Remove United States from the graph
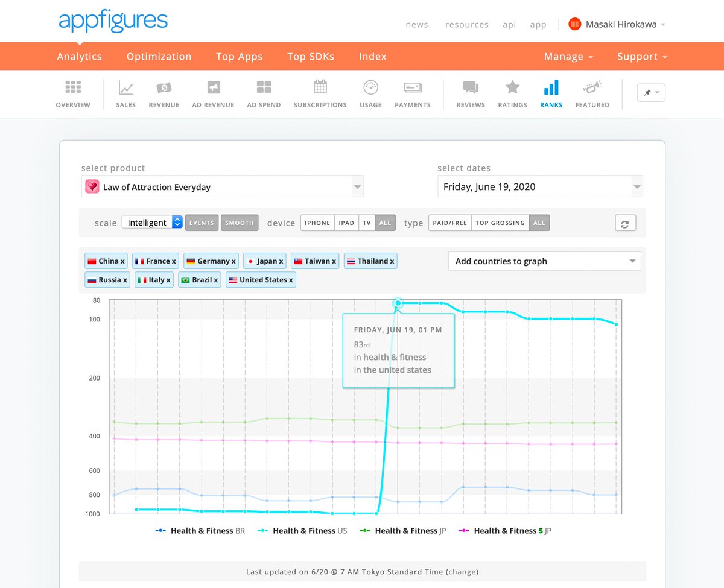Viewport: 724px width, 588px height. click(x=291, y=280)
